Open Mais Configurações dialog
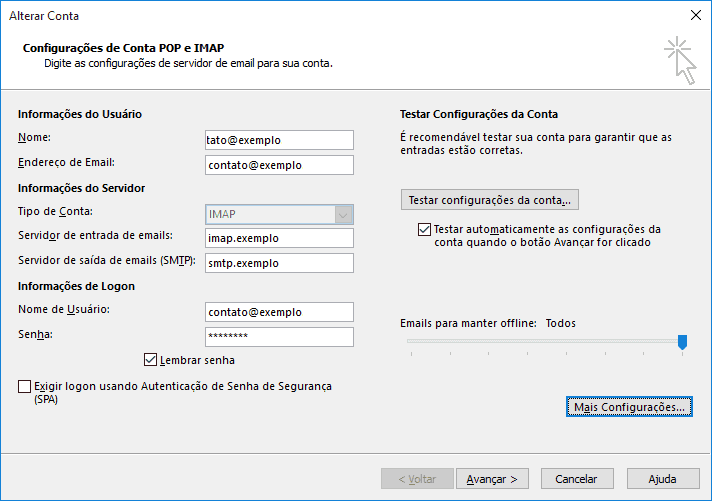Screen dimensions: 712x501 (629, 407)
